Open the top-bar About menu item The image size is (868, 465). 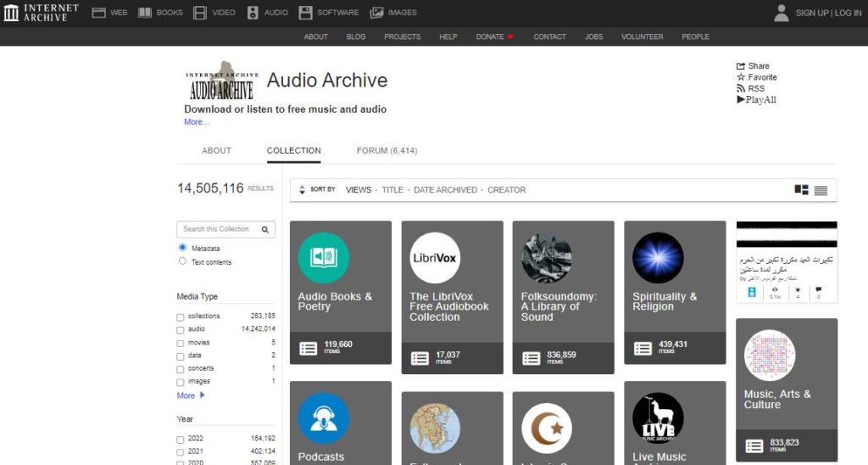point(316,36)
